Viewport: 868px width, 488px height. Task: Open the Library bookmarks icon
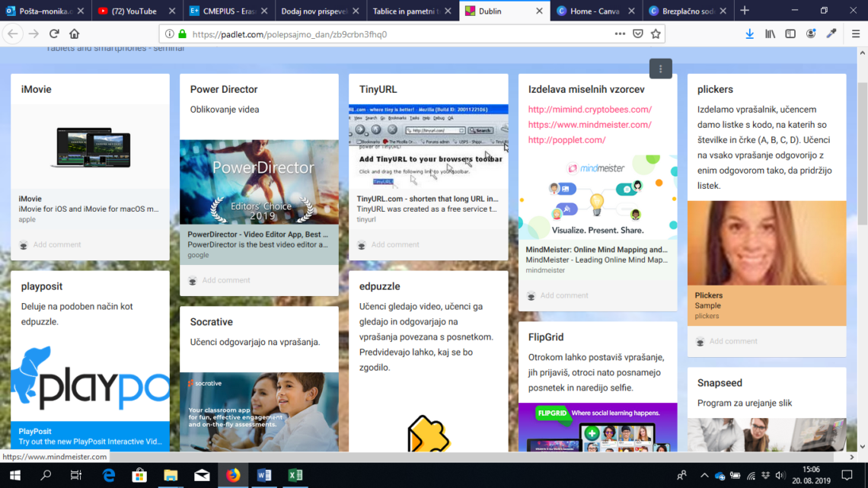tap(770, 33)
